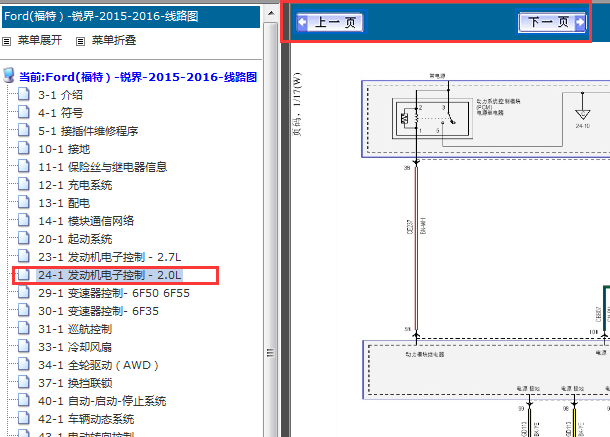Click page icon for 3-1 介绍

(24, 94)
